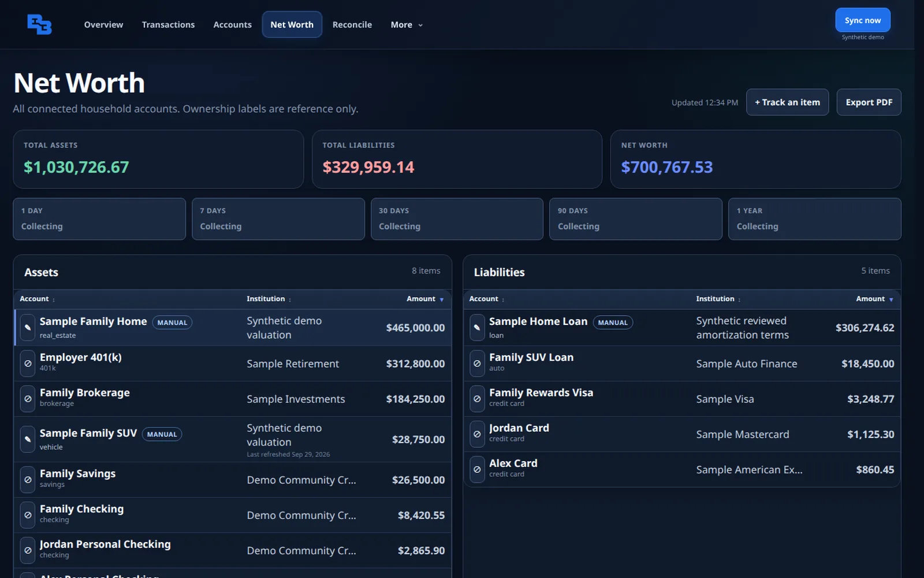The height and width of the screenshot is (578, 924).
Task: Go to the Overview tab
Action: click(103, 24)
